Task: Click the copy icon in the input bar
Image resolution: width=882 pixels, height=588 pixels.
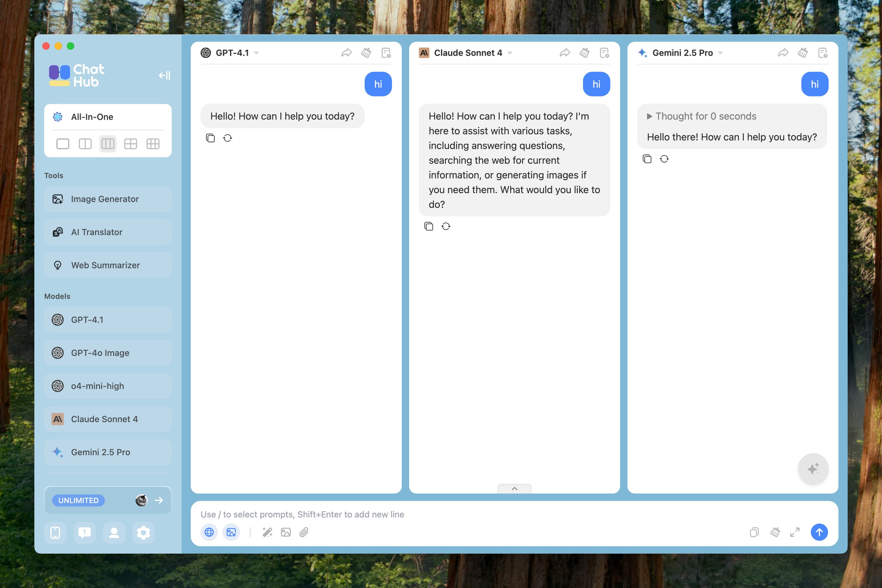Action: click(754, 532)
